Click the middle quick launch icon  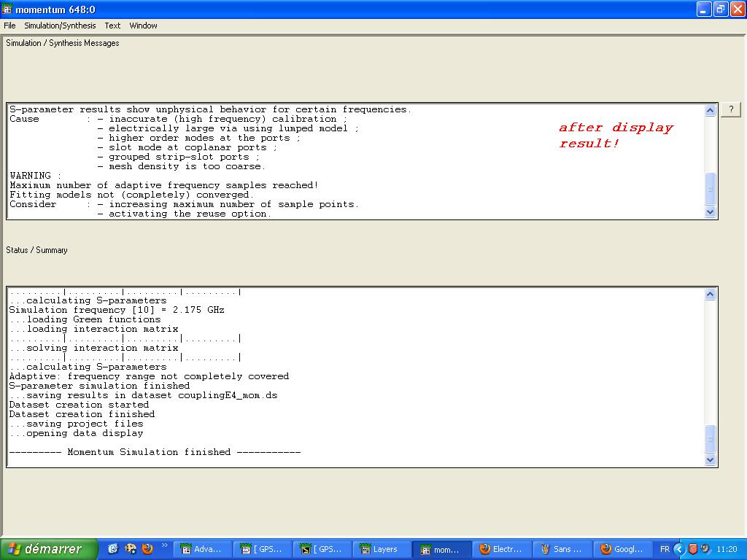click(x=130, y=549)
